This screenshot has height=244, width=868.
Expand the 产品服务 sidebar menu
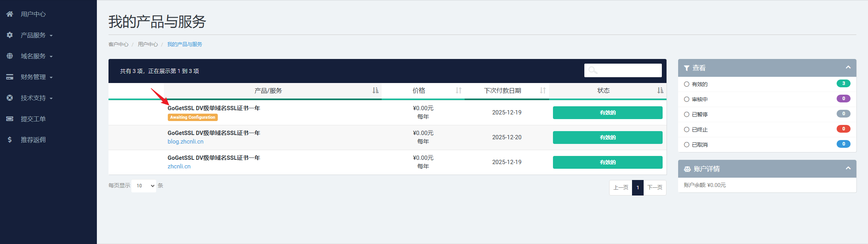[x=36, y=35]
